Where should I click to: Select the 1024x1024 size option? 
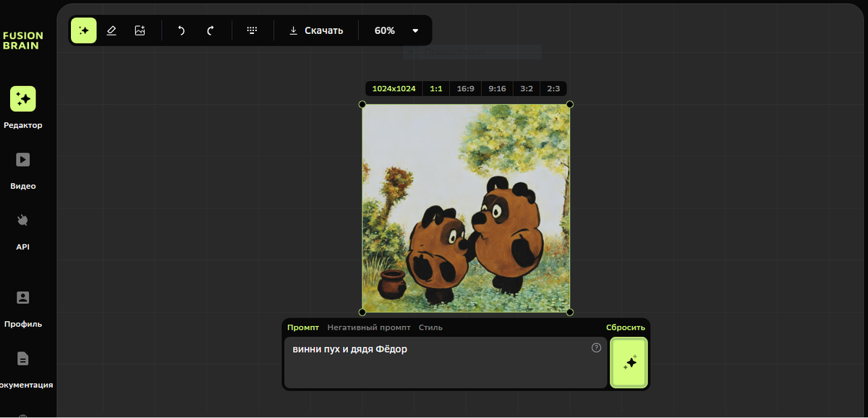[x=393, y=89]
